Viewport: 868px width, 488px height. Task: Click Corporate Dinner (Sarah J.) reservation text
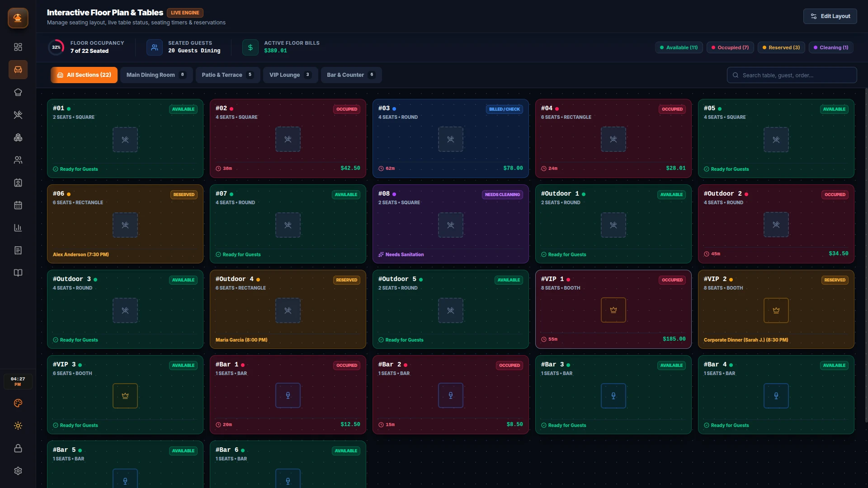pyautogui.click(x=746, y=340)
